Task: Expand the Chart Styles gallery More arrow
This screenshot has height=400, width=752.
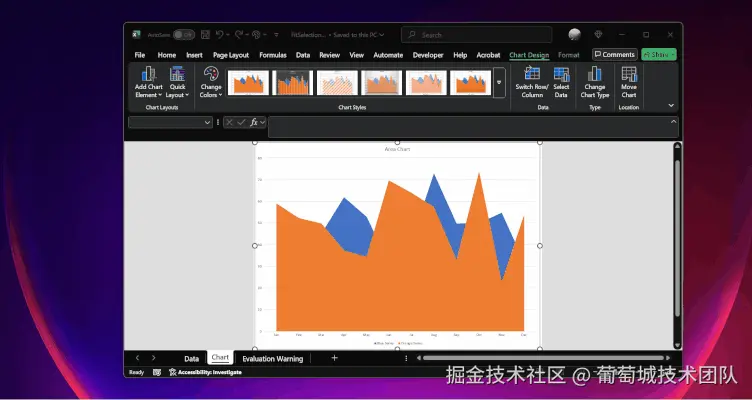Action: 499,82
